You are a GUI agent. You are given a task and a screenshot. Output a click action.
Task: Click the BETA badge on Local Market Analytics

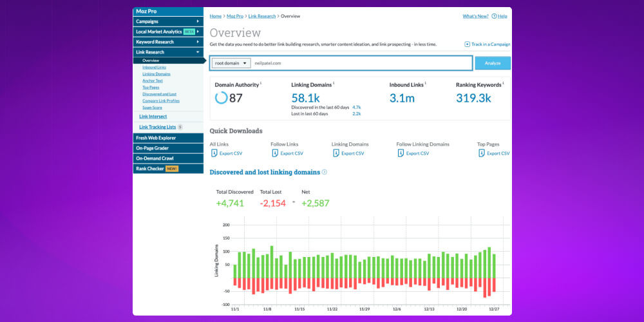(189, 32)
